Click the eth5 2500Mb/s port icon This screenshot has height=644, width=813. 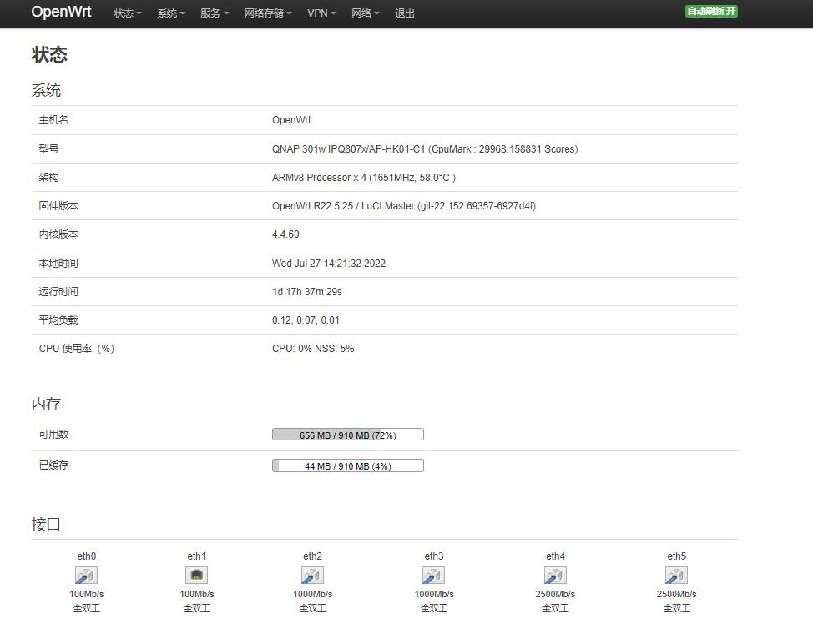point(675,575)
